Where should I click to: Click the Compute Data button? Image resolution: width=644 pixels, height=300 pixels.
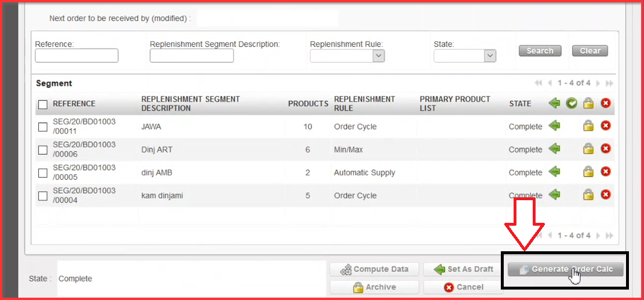pos(374,269)
